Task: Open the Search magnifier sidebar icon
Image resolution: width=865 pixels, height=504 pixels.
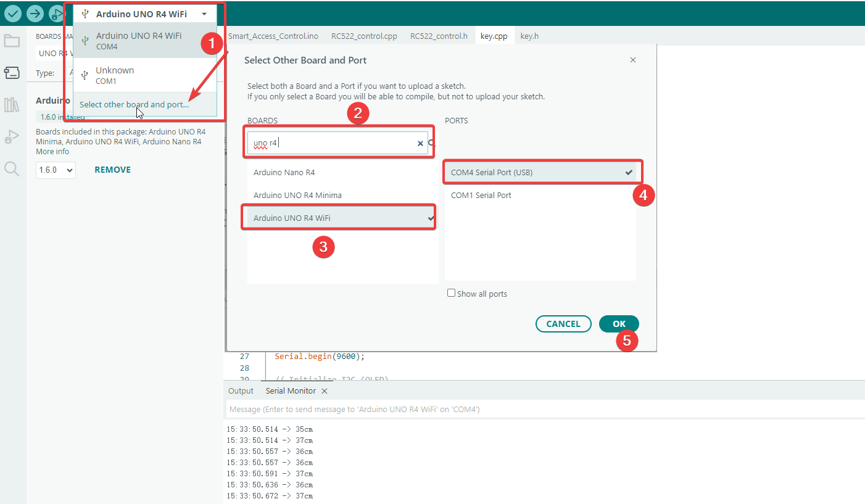Action: pyautogui.click(x=12, y=168)
